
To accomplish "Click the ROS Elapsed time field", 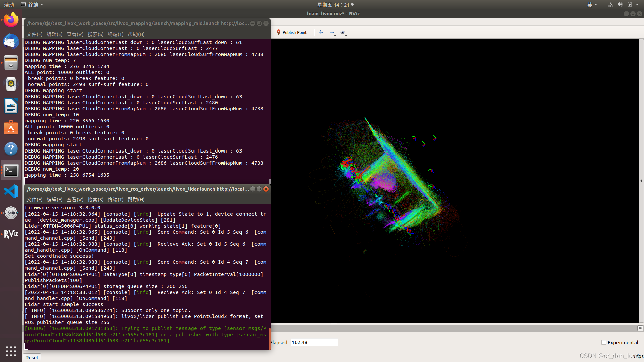I will (314, 342).
